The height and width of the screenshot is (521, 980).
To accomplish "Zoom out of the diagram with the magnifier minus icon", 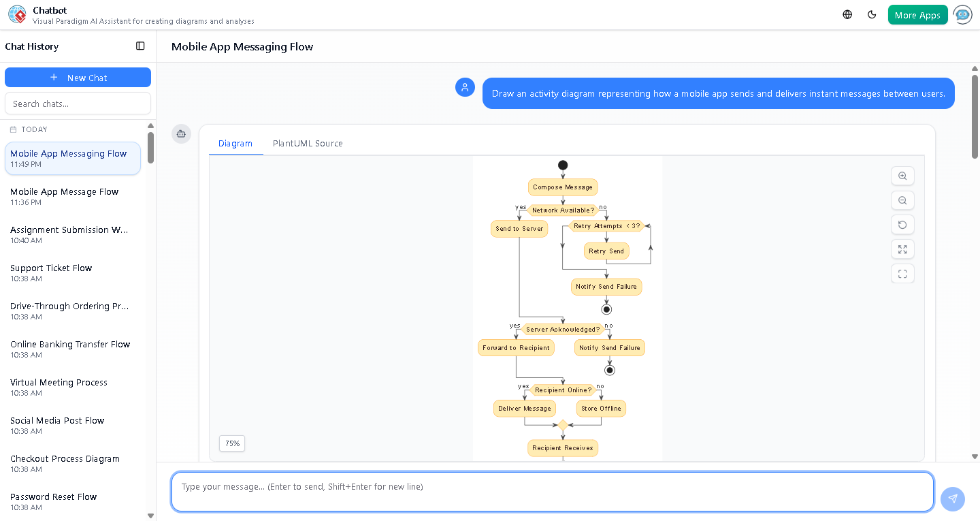I will pyautogui.click(x=902, y=200).
